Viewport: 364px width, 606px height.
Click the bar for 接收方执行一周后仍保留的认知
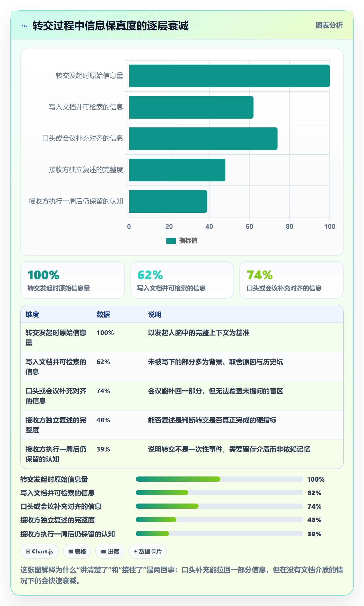point(168,201)
